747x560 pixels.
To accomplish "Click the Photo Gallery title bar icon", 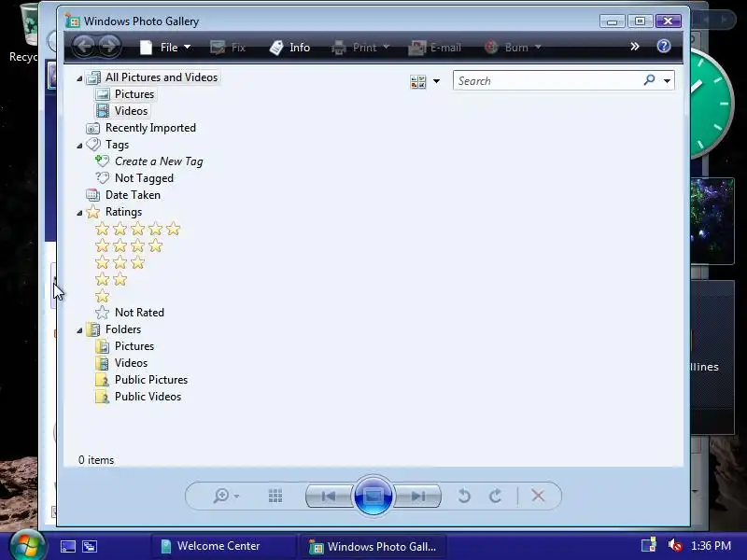I will click(73, 21).
